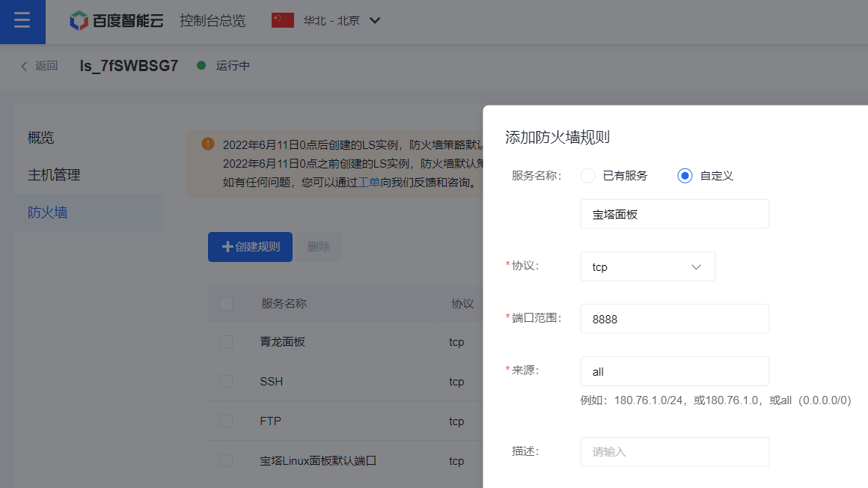Click the 青龙面板 service name text

pyautogui.click(x=282, y=342)
